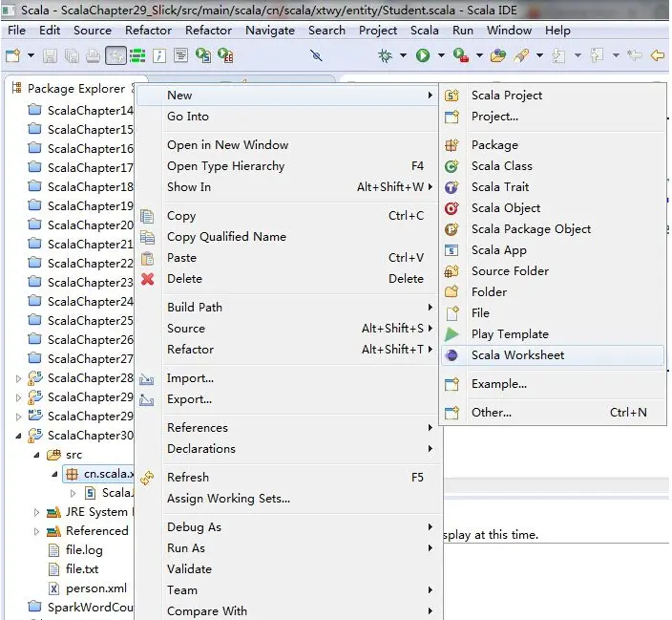Open the Search dropdown arrow
672x620 pixels.
click(x=540, y=55)
